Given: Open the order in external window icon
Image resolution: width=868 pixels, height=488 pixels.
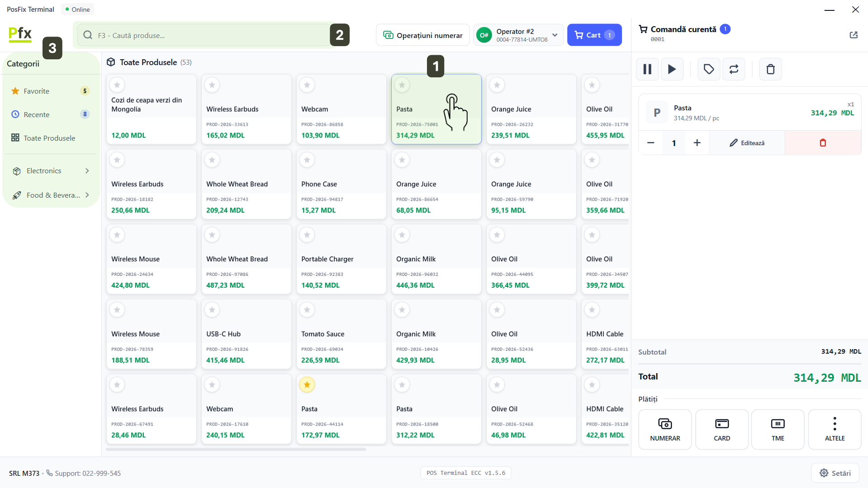Looking at the screenshot, I should click(854, 35).
